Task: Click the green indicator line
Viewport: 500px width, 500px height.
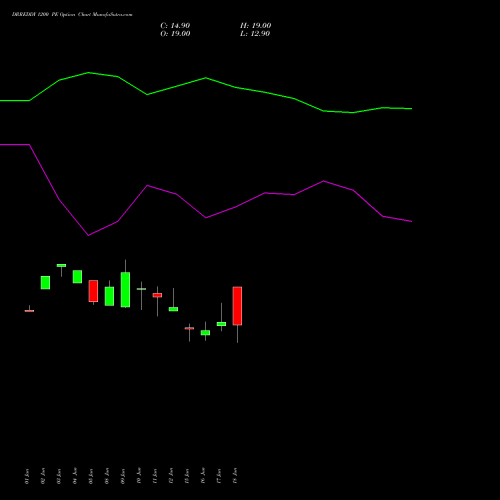Action: point(206,78)
